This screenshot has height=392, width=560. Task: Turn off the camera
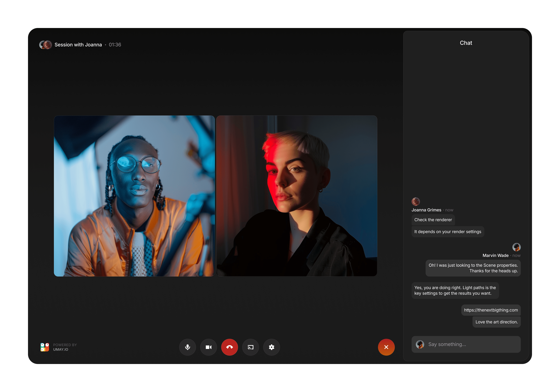209,347
